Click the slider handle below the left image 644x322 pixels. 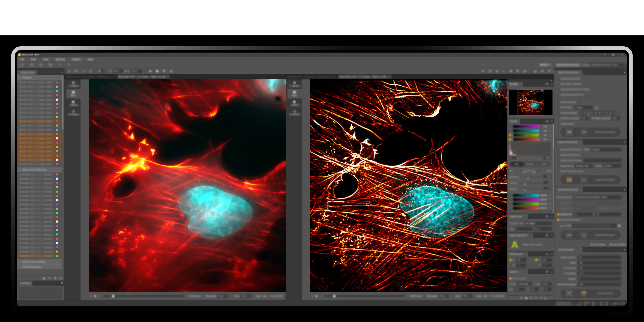pyautogui.click(x=113, y=296)
